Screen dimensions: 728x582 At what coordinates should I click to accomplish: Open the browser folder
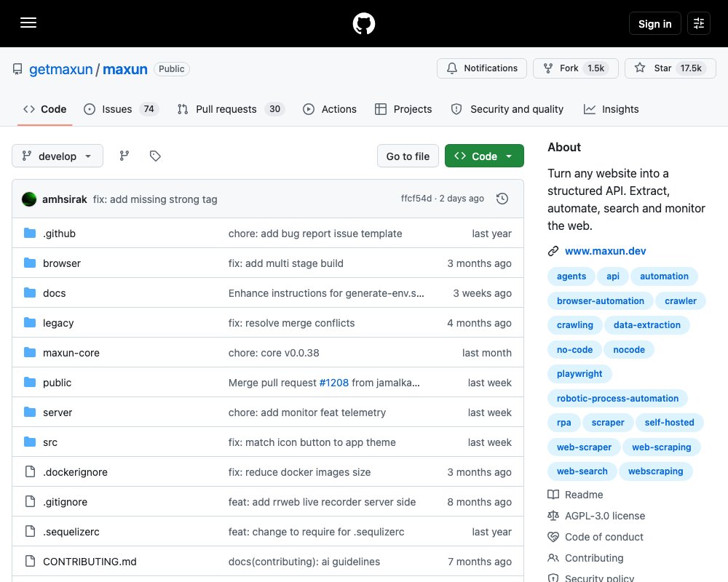pyautogui.click(x=62, y=263)
